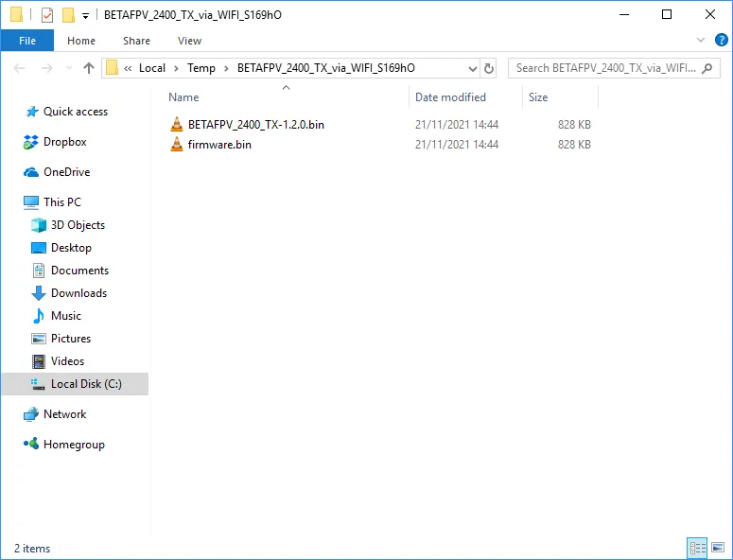Click the Downloads blue arrow icon
The image size is (733, 560).
point(39,293)
